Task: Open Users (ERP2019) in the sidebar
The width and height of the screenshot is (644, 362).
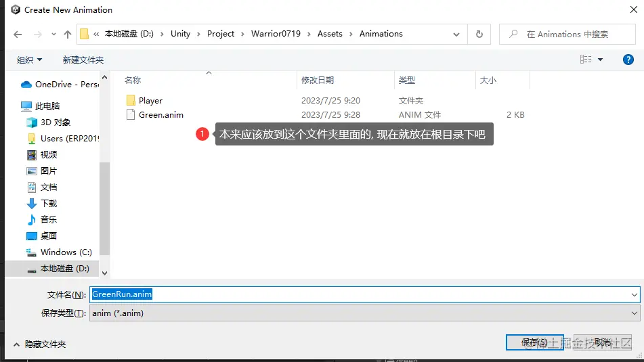Action: pyautogui.click(x=62, y=138)
